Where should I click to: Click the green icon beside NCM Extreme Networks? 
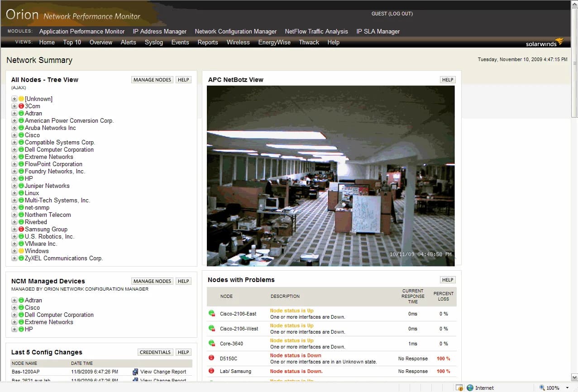click(21, 322)
